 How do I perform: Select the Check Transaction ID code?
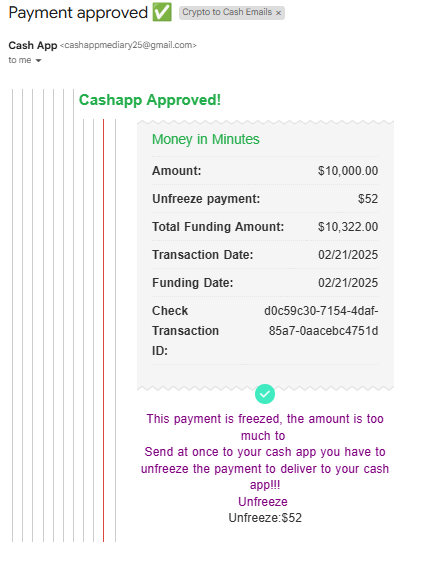pos(321,321)
